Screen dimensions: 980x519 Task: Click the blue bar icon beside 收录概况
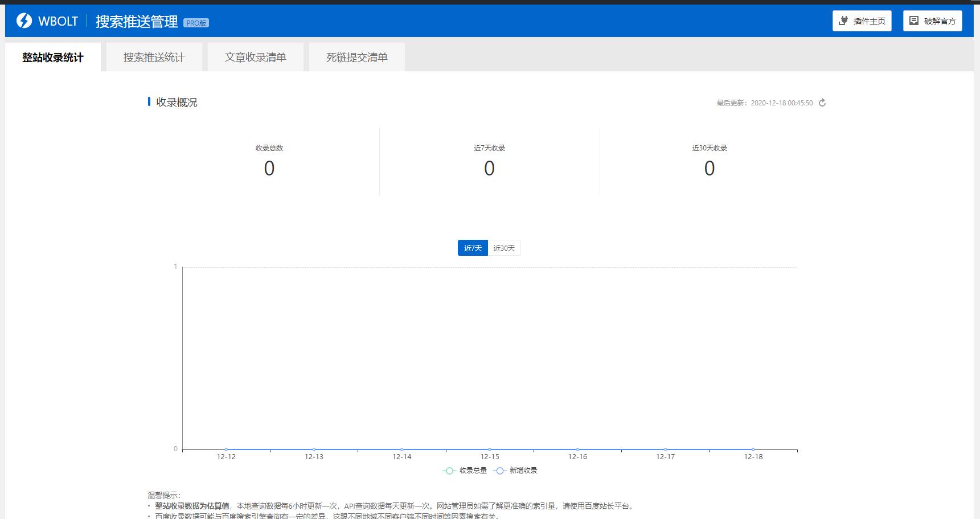[149, 102]
